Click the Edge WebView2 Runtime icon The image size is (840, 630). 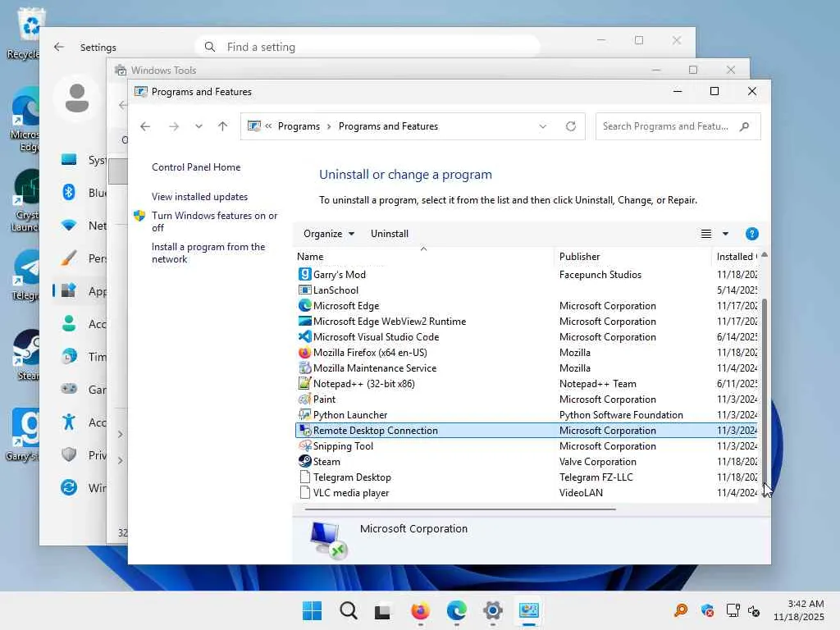coord(304,321)
